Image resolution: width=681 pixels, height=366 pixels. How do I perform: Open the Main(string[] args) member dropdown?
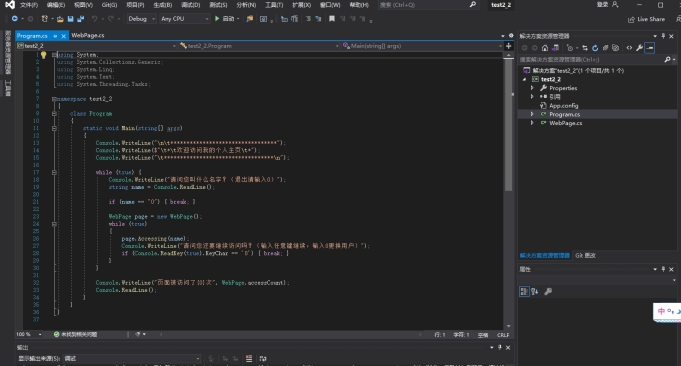pyautogui.click(x=422, y=46)
